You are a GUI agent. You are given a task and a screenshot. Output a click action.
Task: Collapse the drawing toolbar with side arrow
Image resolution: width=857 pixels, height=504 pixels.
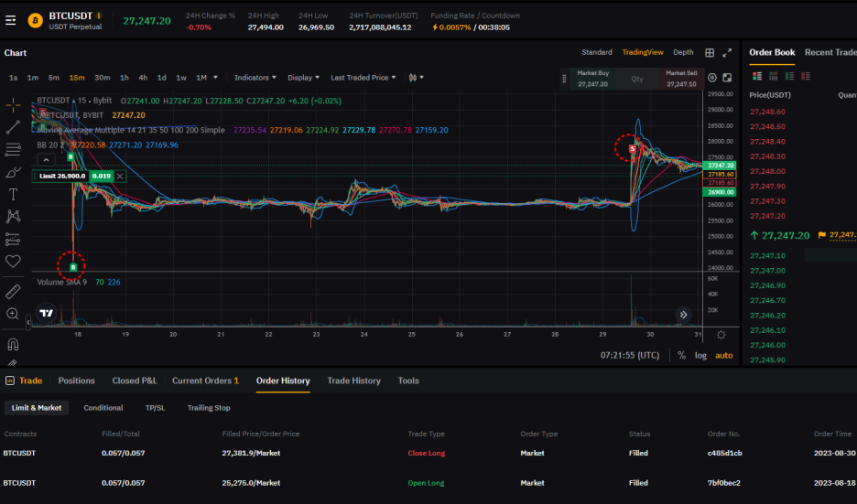click(x=27, y=323)
